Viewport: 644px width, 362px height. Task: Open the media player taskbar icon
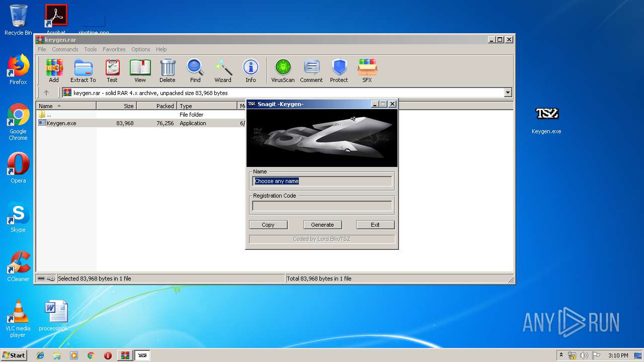click(x=74, y=355)
